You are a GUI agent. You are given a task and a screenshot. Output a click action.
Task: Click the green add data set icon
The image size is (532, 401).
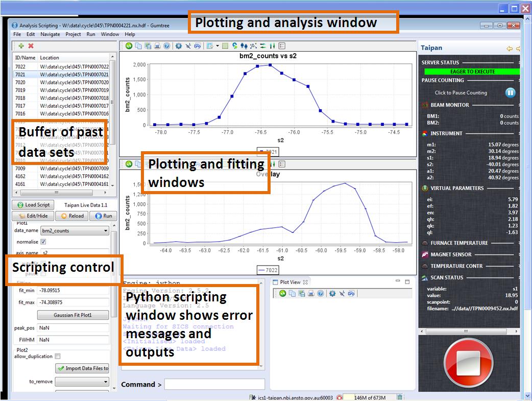tap(21, 46)
